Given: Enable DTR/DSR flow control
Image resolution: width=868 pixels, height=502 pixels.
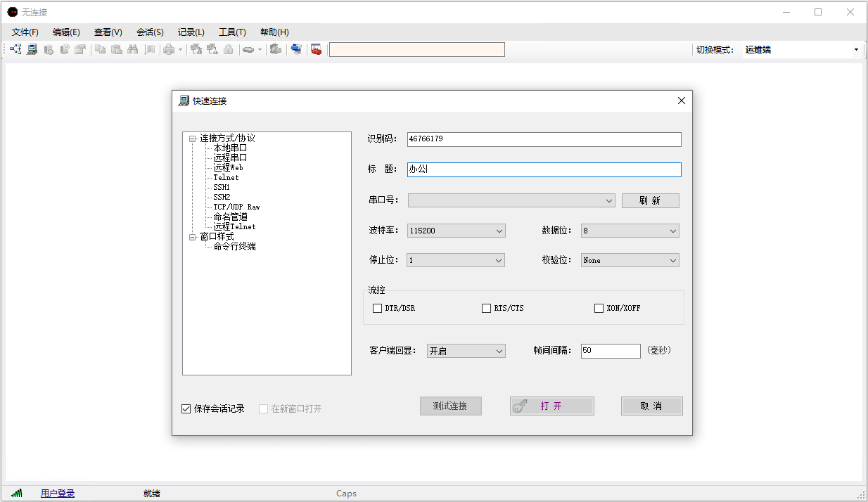Looking at the screenshot, I should click(378, 308).
